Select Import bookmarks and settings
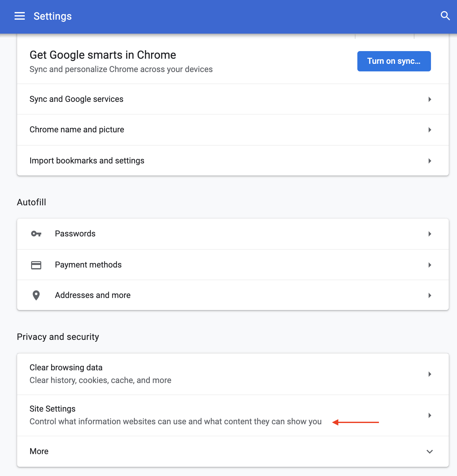The image size is (457, 476). click(x=233, y=161)
